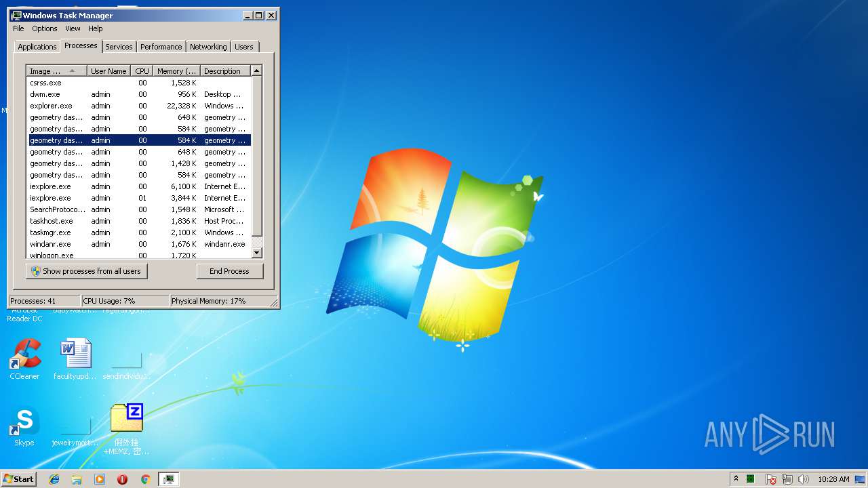Screen dimensions: 868x488
Task: Select the taskhost.exe process row
Action: point(139,221)
